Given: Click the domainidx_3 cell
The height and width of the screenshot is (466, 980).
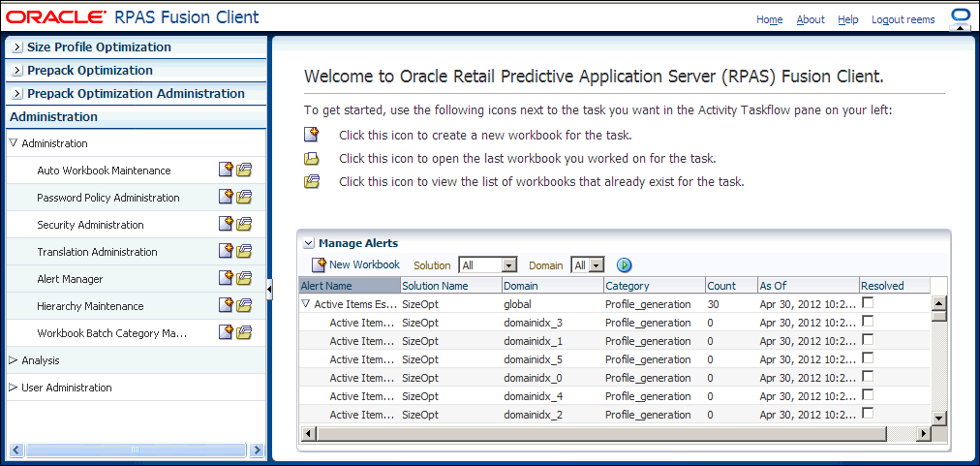Looking at the screenshot, I should pyautogui.click(x=534, y=323).
